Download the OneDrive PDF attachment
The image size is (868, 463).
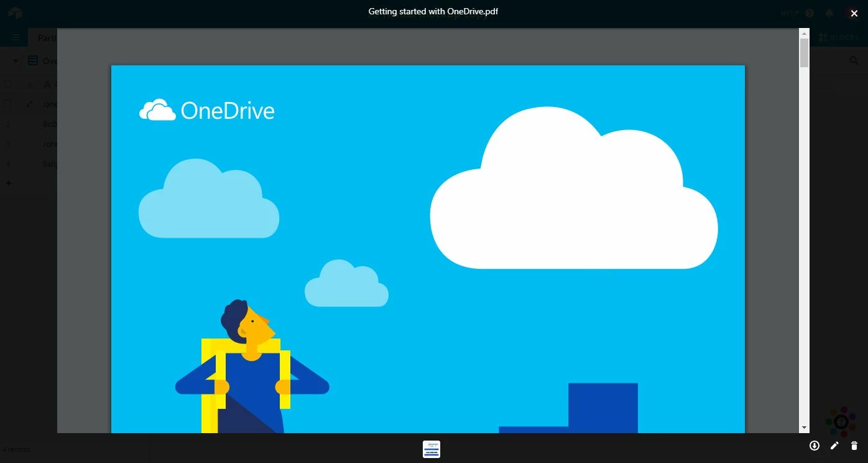(x=814, y=446)
